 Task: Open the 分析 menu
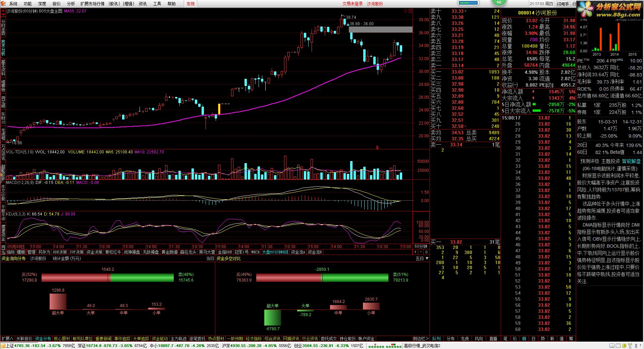pyautogui.click(x=71, y=4)
